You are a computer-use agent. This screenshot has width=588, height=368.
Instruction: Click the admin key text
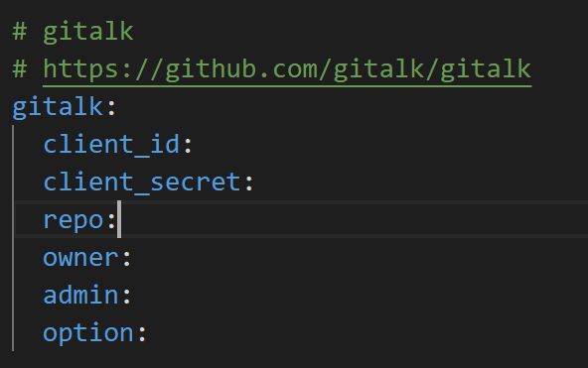(80, 295)
